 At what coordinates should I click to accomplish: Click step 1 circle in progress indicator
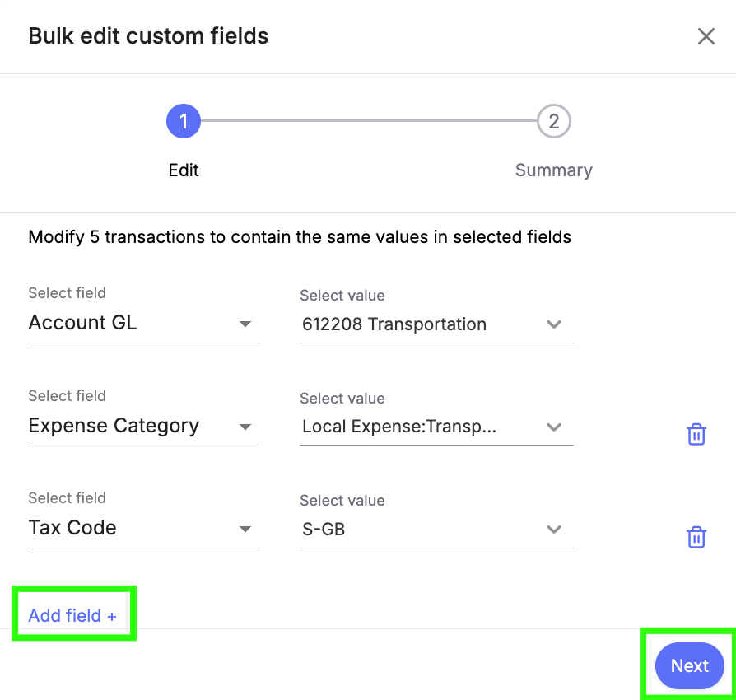click(x=184, y=121)
